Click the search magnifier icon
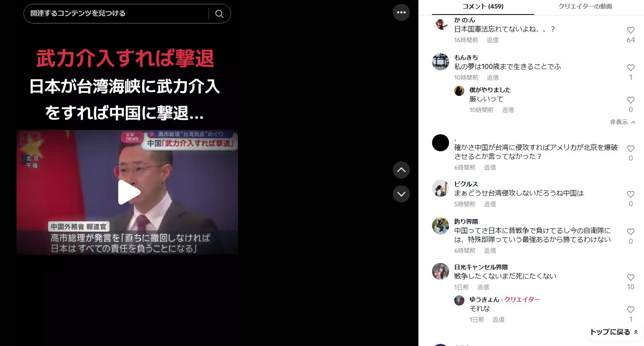644x346 pixels. click(219, 14)
